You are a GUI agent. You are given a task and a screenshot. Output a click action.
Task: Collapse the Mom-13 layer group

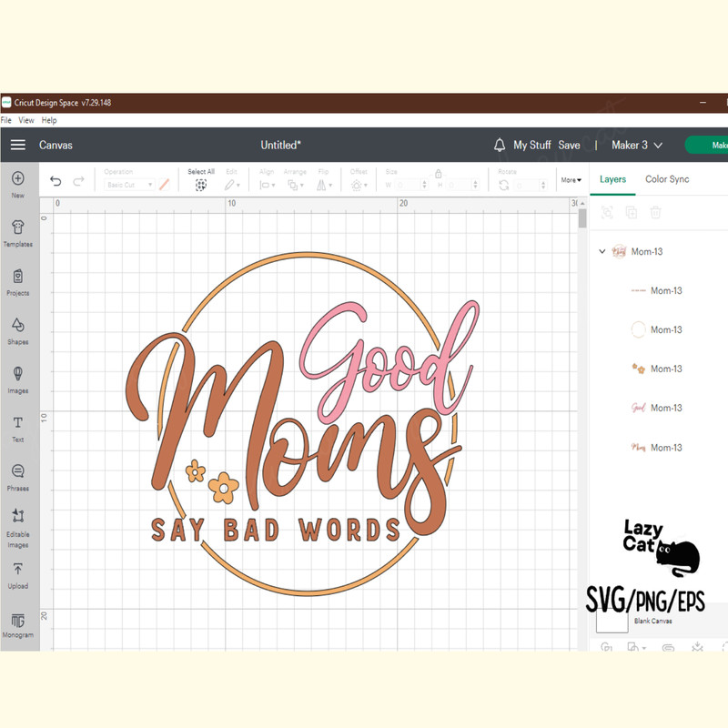click(602, 251)
